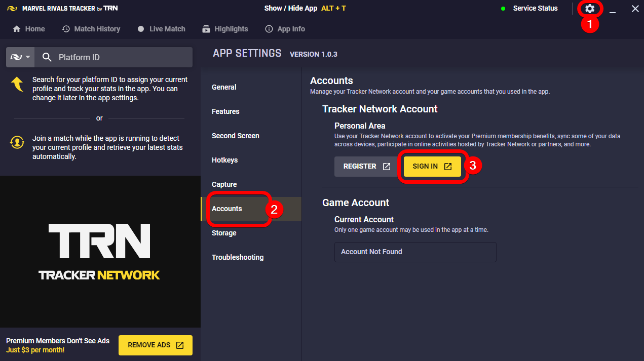
Task: Click the 'VERSION 1.0.3' label
Action: tap(314, 54)
